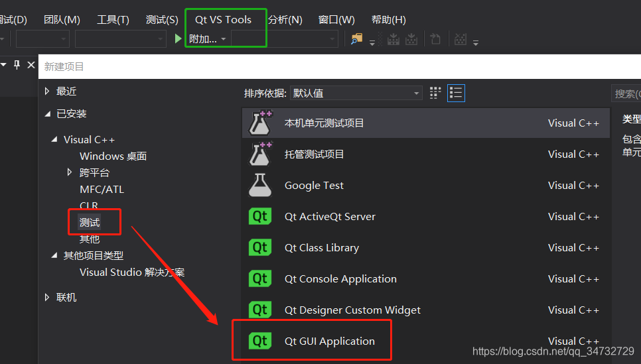Open the 分析(N) menu
Viewport: 641px width, 364px height.
(x=285, y=20)
